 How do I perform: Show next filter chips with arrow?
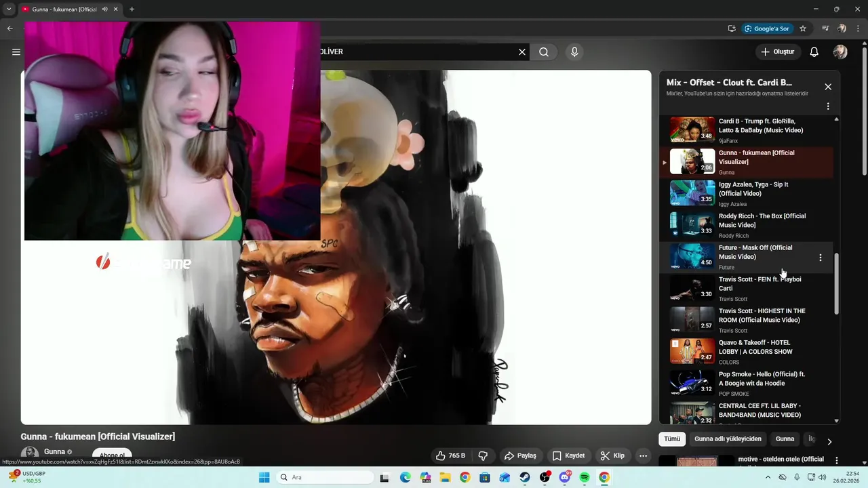pyautogui.click(x=829, y=441)
